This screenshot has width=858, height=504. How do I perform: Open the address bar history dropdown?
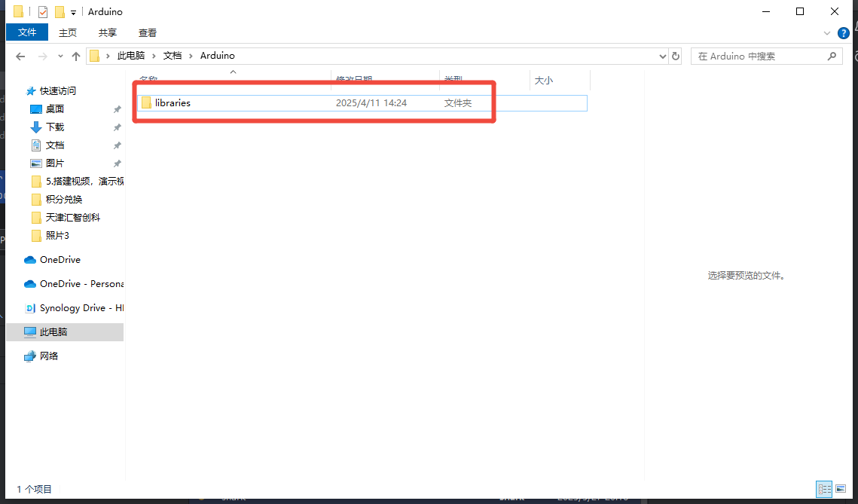point(663,57)
